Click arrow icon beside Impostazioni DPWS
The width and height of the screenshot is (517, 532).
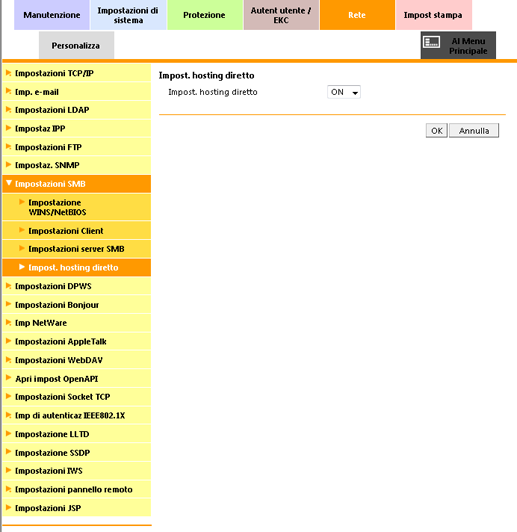pos(9,286)
